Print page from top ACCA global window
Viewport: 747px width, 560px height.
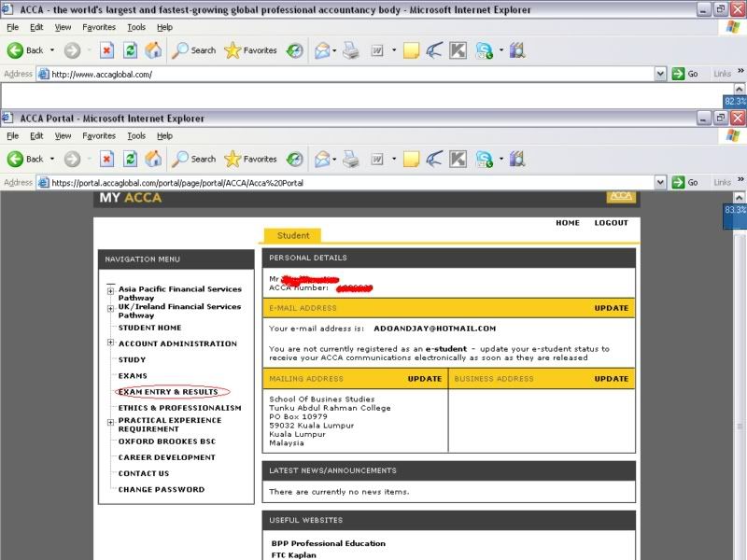click(x=351, y=50)
